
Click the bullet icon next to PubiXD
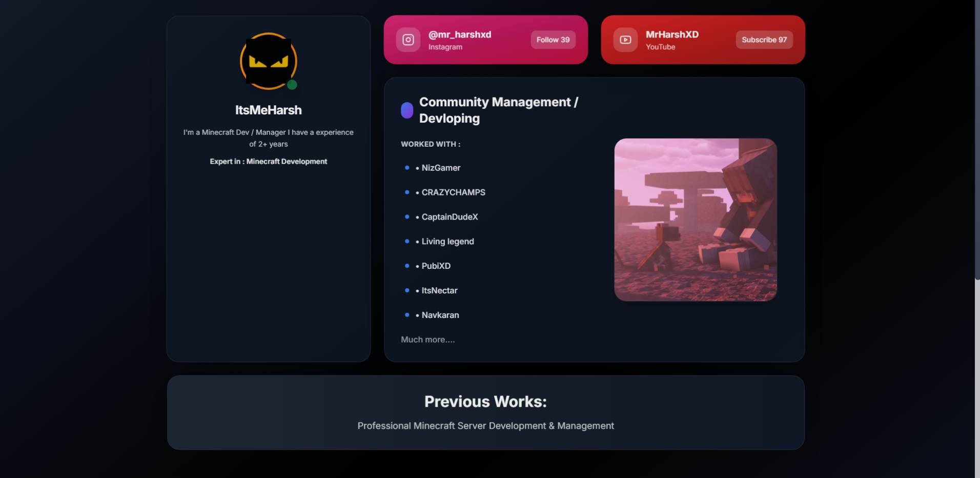click(x=407, y=266)
